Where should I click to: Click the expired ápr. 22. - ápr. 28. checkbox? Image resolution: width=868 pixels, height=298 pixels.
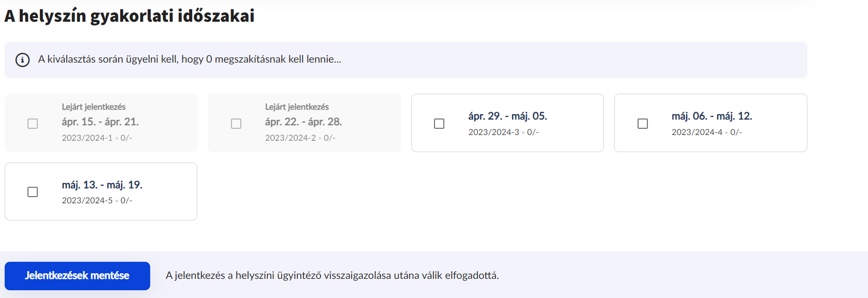point(236,124)
